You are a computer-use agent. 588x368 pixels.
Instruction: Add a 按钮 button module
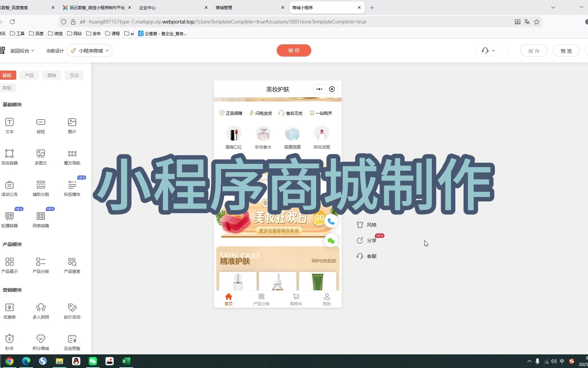point(41,125)
